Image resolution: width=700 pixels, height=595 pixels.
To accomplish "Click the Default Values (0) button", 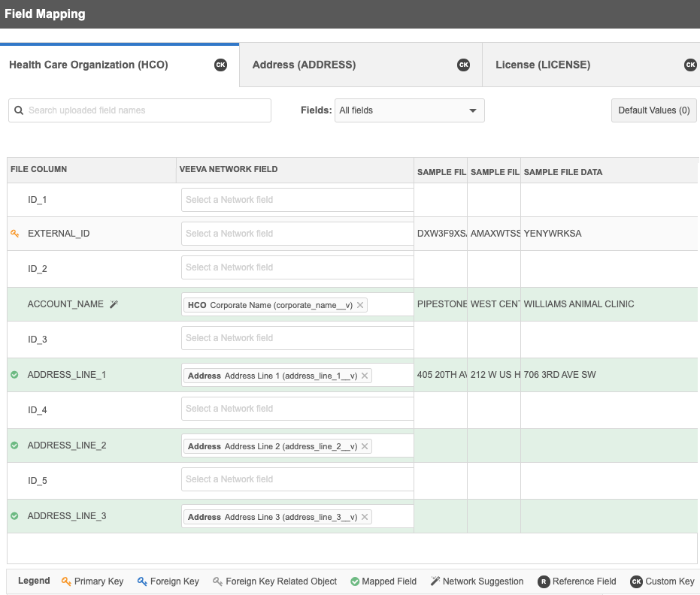I will pos(653,110).
